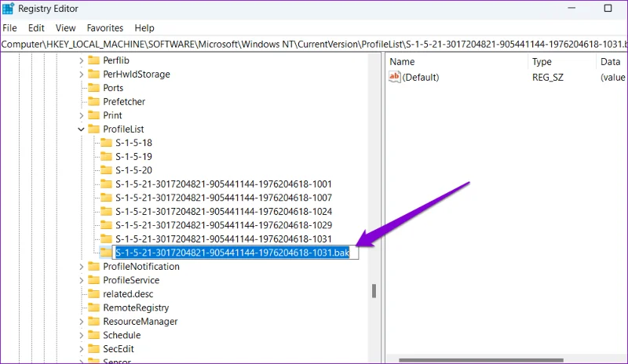Click the PerHwIdStorage folder icon
Screen dimensions: 628x364
[x=93, y=74]
